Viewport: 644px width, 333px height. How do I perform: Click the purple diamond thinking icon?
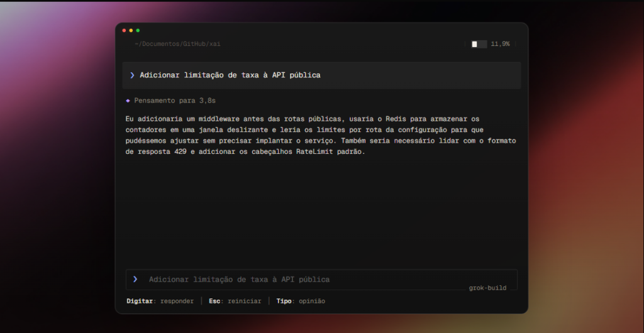click(128, 101)
